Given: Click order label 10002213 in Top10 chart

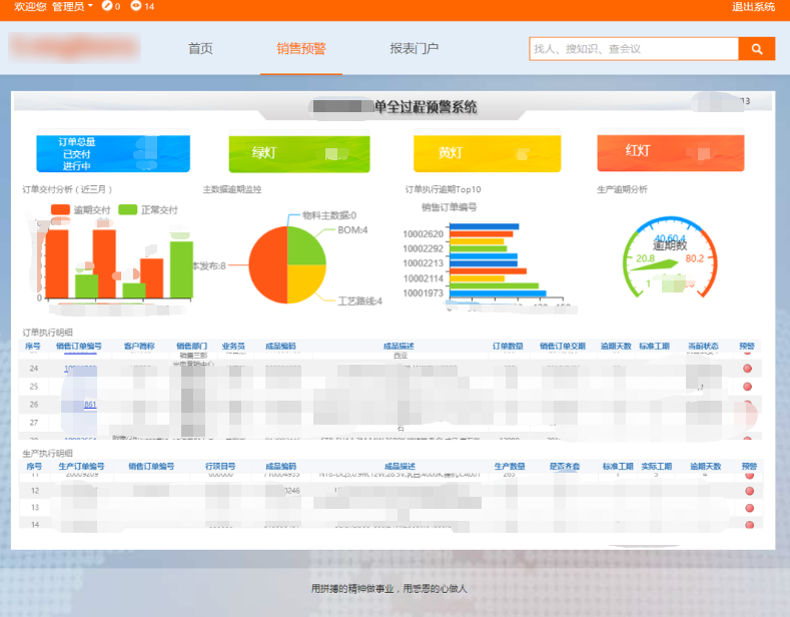Looking at the screenshot, I should coord(423,263).
